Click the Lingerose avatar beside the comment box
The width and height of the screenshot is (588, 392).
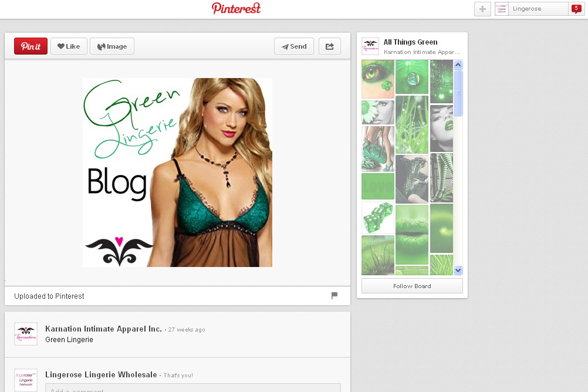26,380
